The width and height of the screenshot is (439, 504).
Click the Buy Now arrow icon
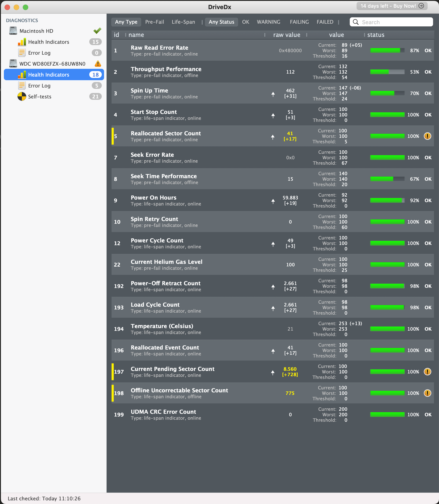tap(421, 6)
